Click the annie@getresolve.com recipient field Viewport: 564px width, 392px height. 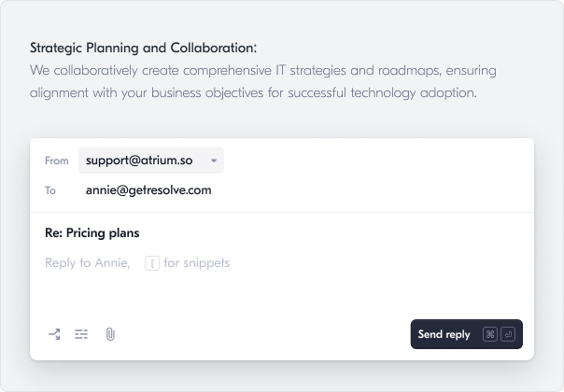[148, 190]
